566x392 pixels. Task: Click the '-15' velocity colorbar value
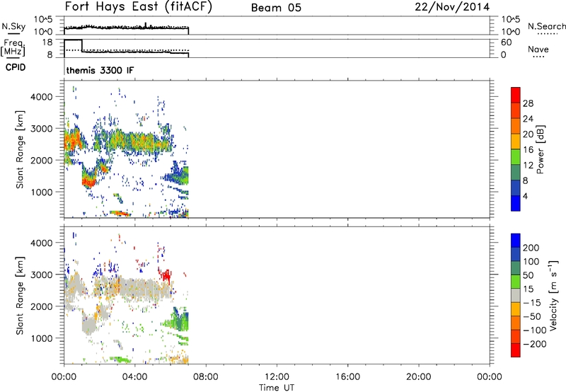click(532, 303)
